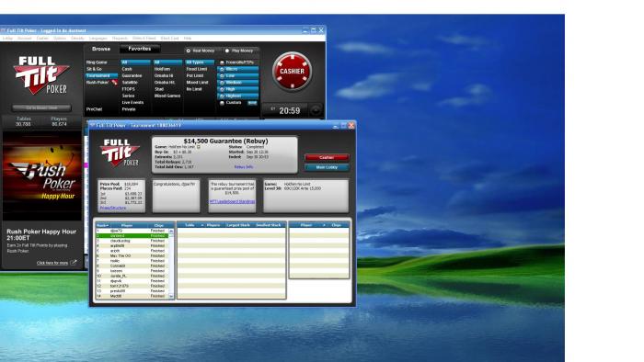This screenshot has width=644, height=362.
Task: Click the game info icon beside Hold'em No Limit
Action: coord(199,147)
